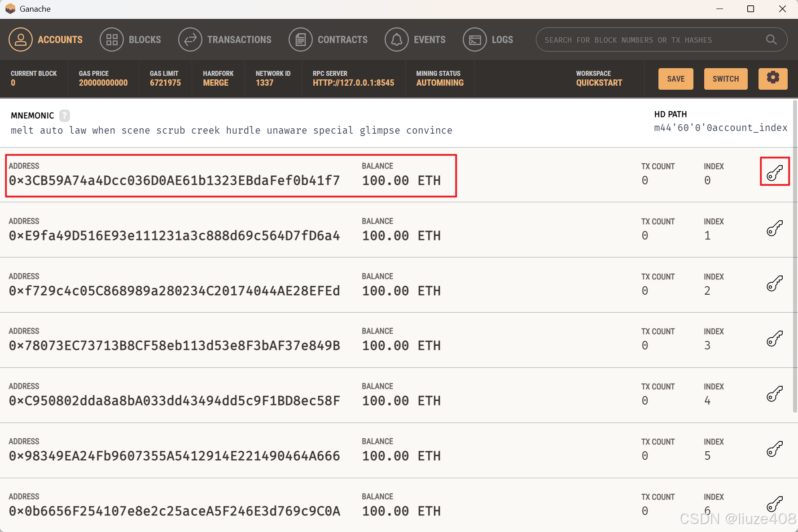Show private key for account index 0
This screenshot has width=798, height=532.
(x=775, y=173)
